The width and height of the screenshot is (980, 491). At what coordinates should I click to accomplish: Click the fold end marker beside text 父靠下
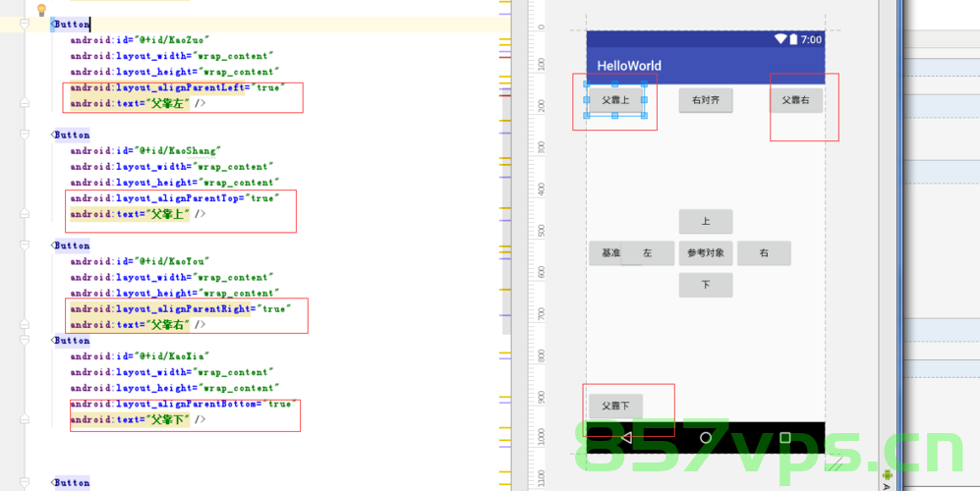pyautogui.click(x=25, y=418)
